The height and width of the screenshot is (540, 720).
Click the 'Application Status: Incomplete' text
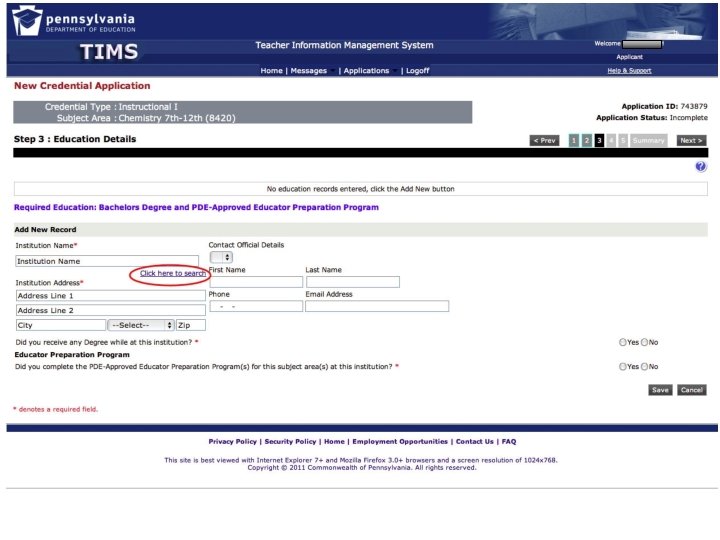click(652, 118)
